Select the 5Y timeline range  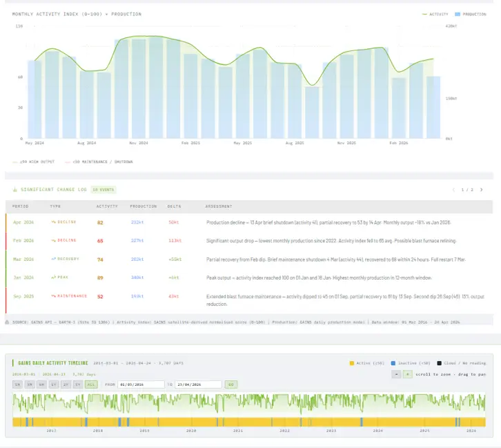pos(78,384)
